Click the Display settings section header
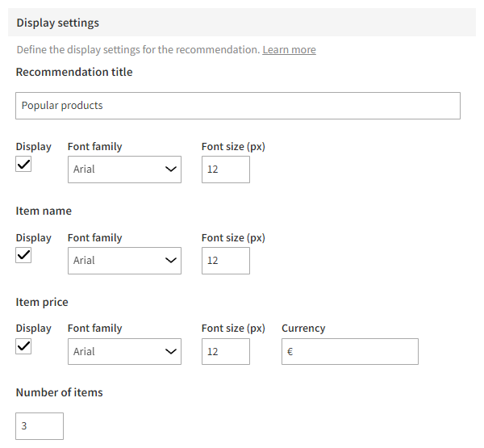484x448 pixels. 57,23
